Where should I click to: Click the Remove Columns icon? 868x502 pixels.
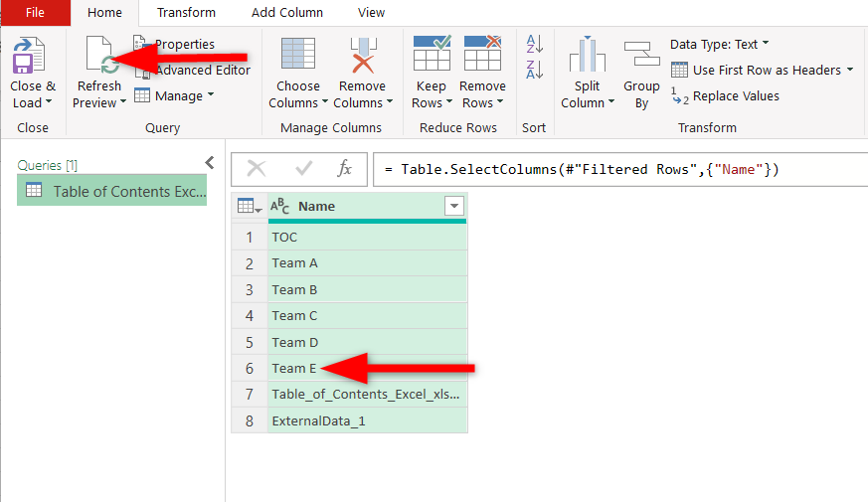(363, 55)
